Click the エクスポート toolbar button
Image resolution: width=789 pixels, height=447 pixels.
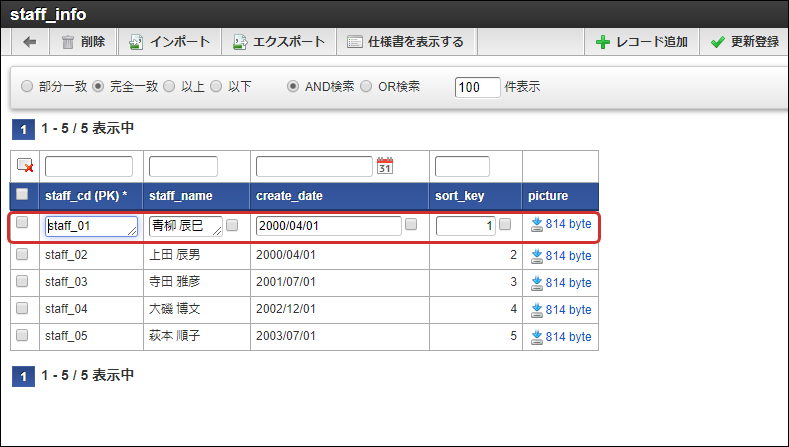279,42
